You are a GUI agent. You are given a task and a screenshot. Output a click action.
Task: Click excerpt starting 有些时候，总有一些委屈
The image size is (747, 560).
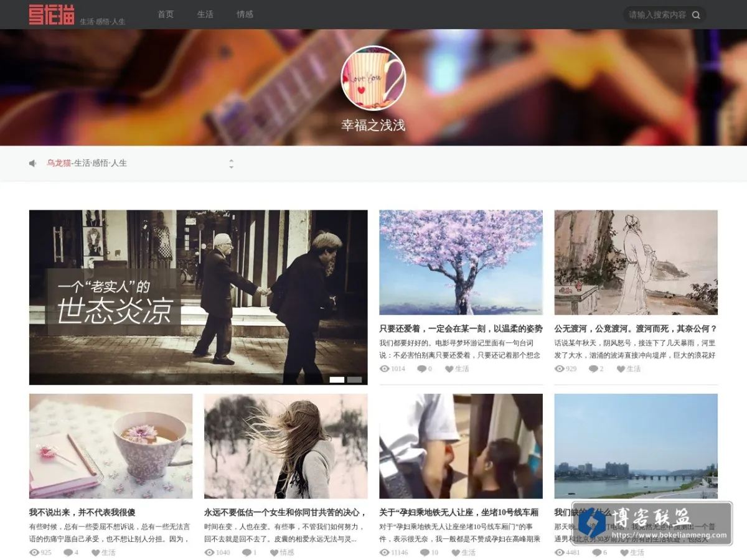point(110,533)
